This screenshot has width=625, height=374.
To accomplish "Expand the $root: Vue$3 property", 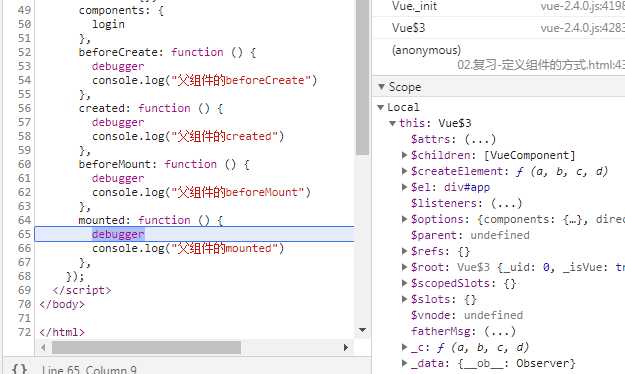I will click(404, 267).
